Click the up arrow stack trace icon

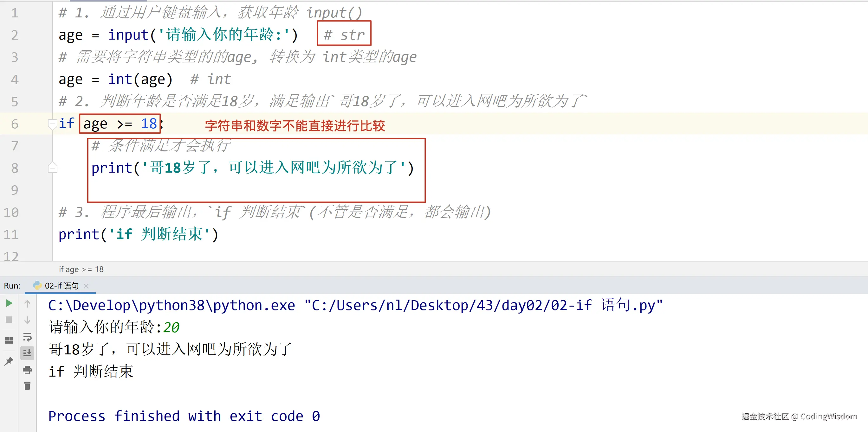point(27,304)
